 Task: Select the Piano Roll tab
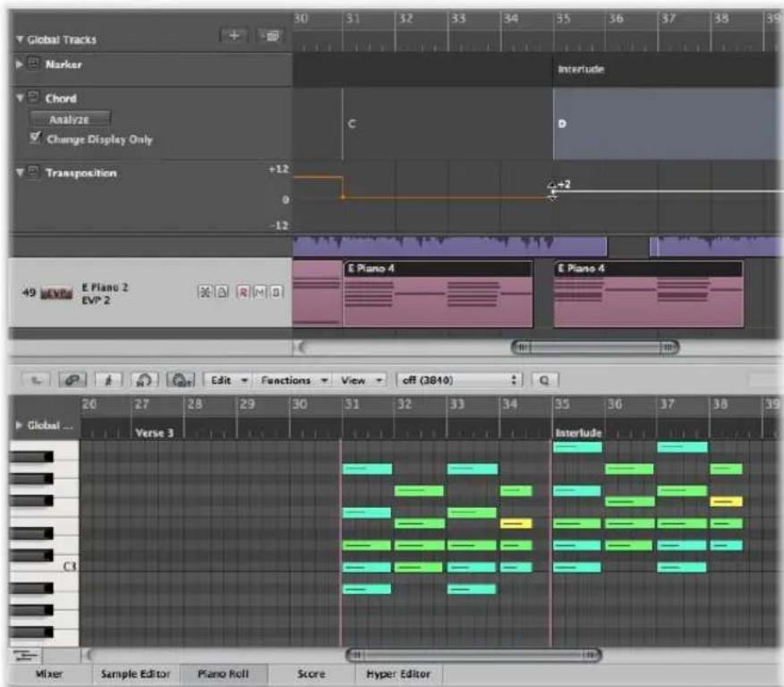point(224,674)
